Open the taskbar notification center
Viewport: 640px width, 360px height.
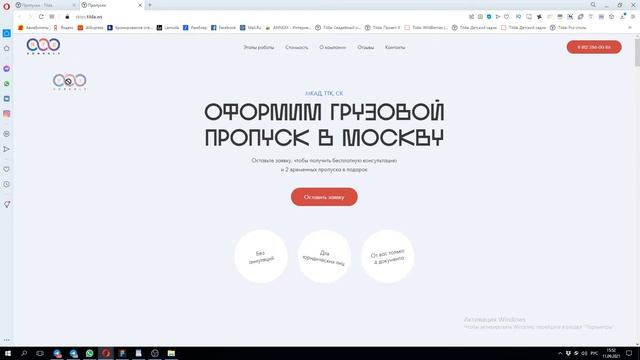629,353
